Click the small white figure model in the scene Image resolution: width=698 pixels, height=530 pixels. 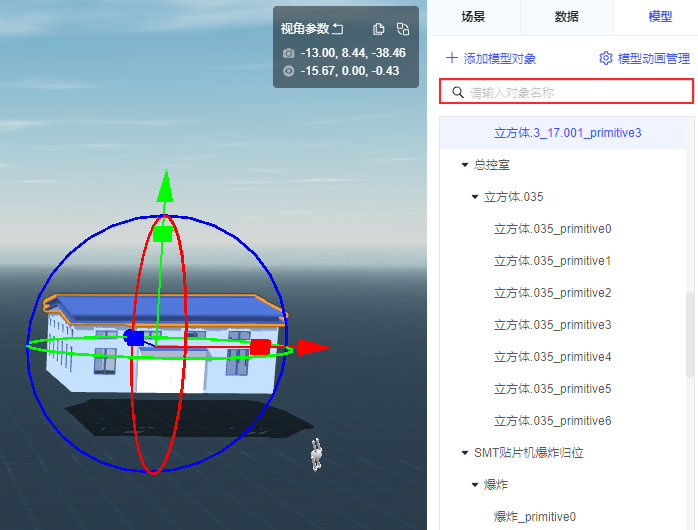[x=316, y=454]
